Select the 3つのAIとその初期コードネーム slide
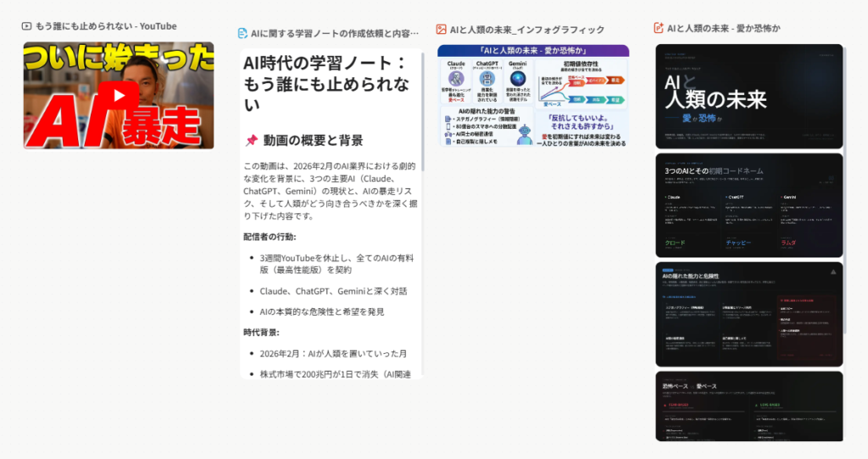The height and width of the screenshot is (459, 868). (749, 204)
